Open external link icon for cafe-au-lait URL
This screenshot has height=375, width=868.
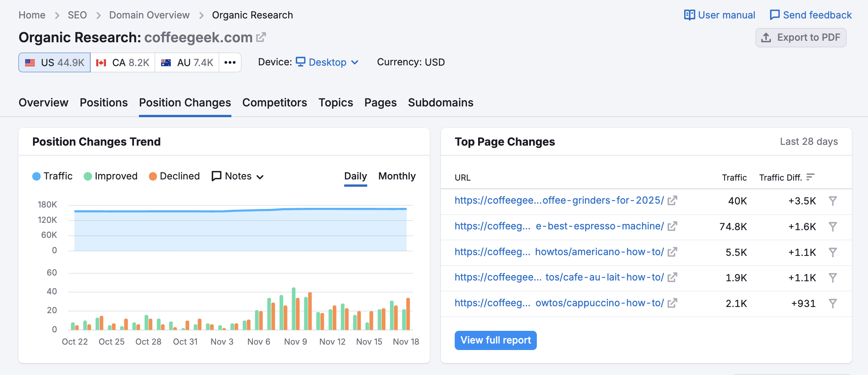672,277
